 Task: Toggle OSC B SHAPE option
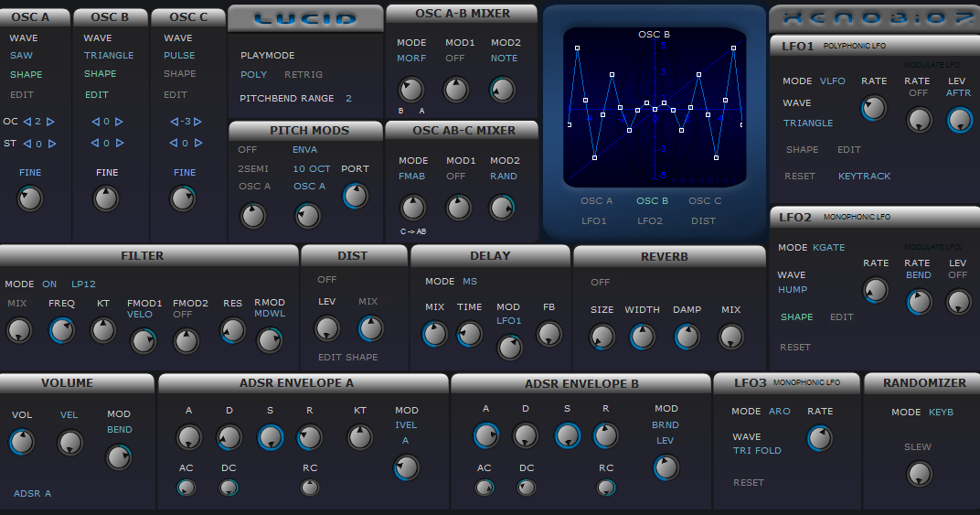pyautogui.click(x=100, y=74)
